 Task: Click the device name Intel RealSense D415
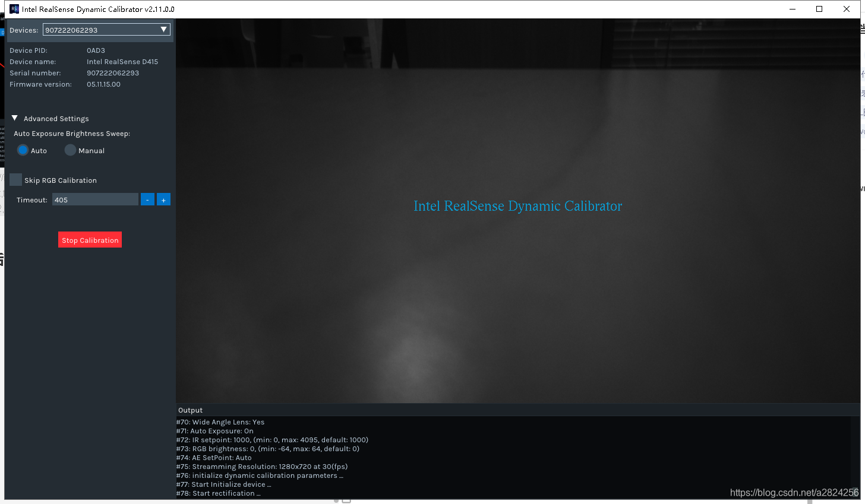click(x=122, y=62)
